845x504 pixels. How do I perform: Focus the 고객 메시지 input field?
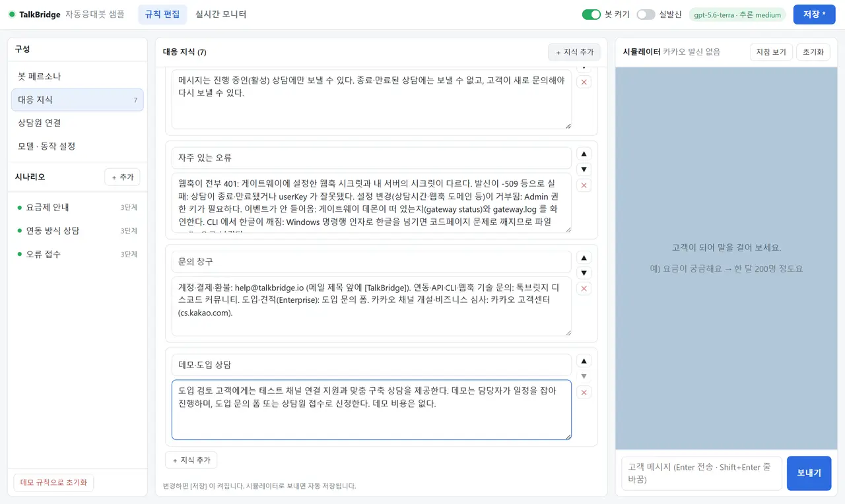[x=702, y=473]
